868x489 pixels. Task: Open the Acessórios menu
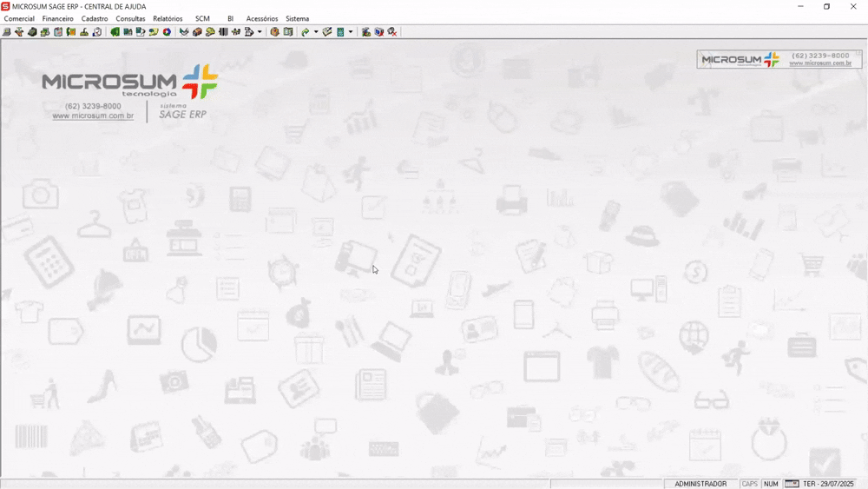tap(261, 18)
